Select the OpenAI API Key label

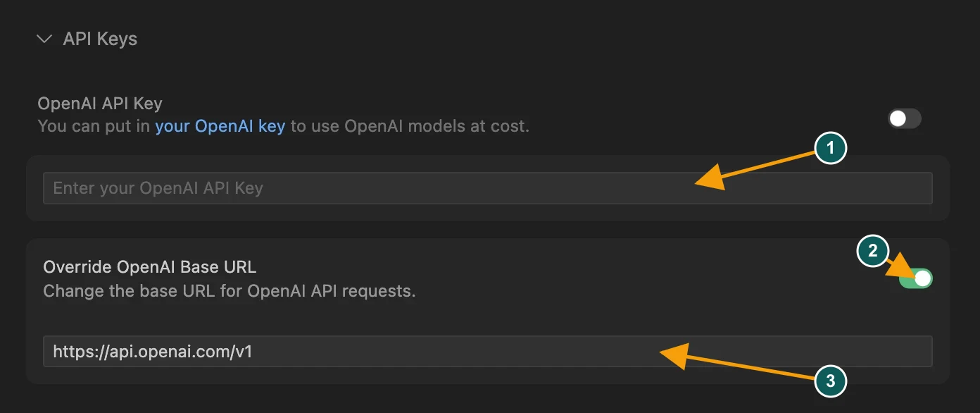click(x=100, y=104)
